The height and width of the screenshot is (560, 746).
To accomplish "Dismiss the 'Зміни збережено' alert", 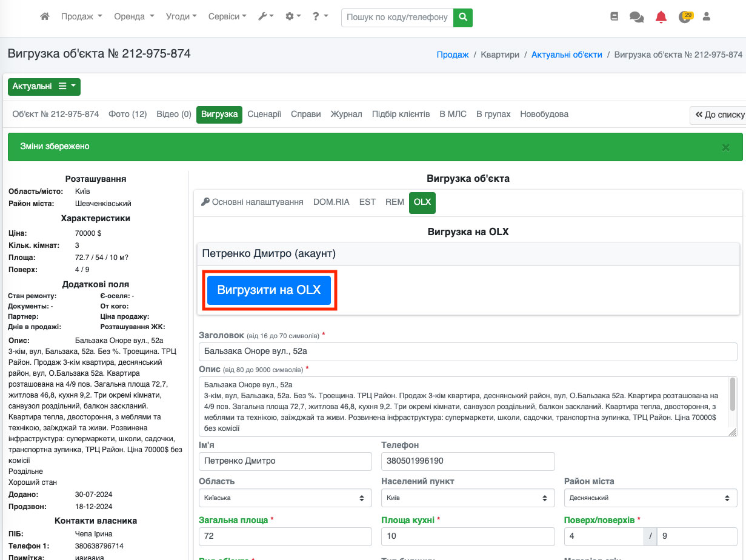I will (x=725, y=147).
